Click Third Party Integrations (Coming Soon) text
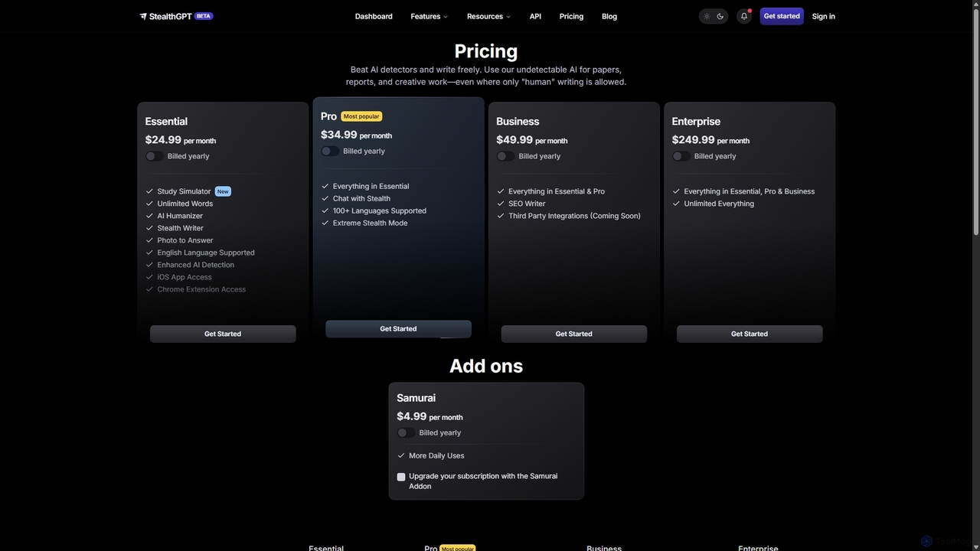This screenshot has width=980, height=551. [x=574, y=216]
